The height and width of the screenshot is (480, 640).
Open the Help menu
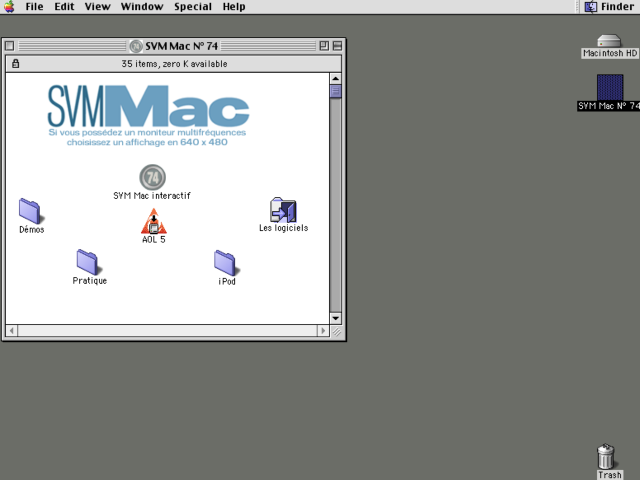234,7
